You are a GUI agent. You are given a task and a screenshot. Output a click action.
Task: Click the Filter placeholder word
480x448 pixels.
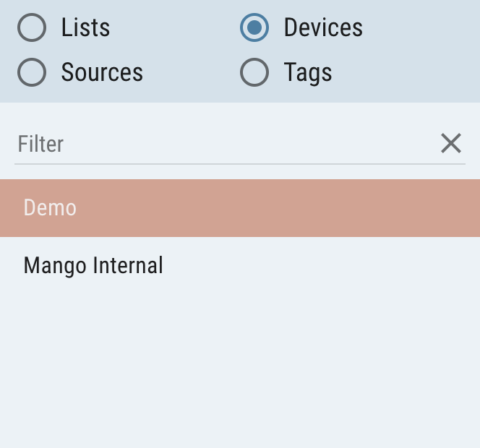pos(40,144)
